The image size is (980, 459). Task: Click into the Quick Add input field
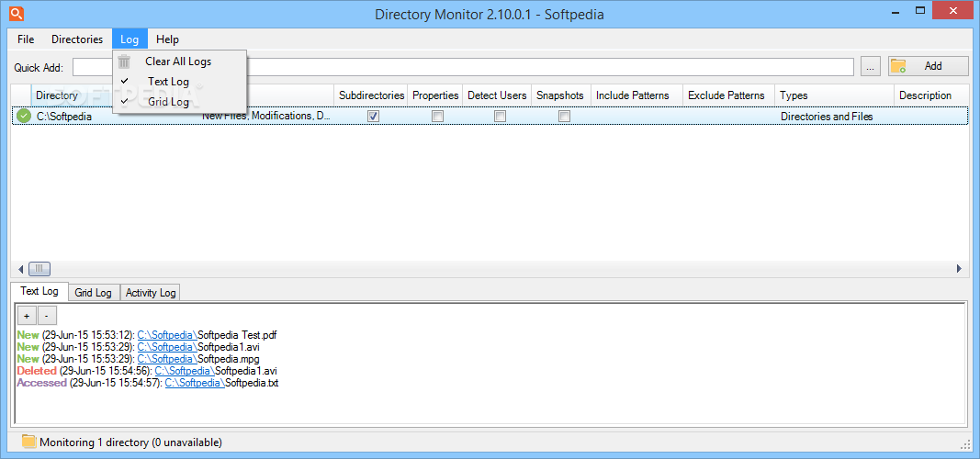463,67
